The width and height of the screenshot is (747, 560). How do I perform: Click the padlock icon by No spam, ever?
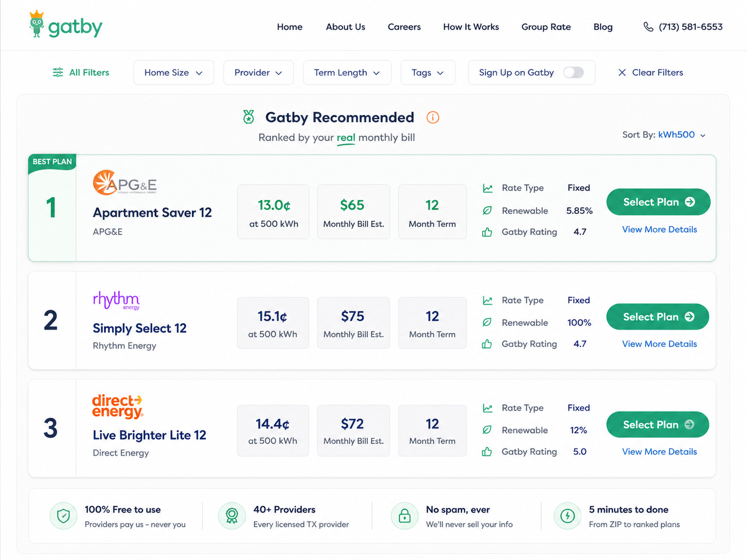coord(405,516)
